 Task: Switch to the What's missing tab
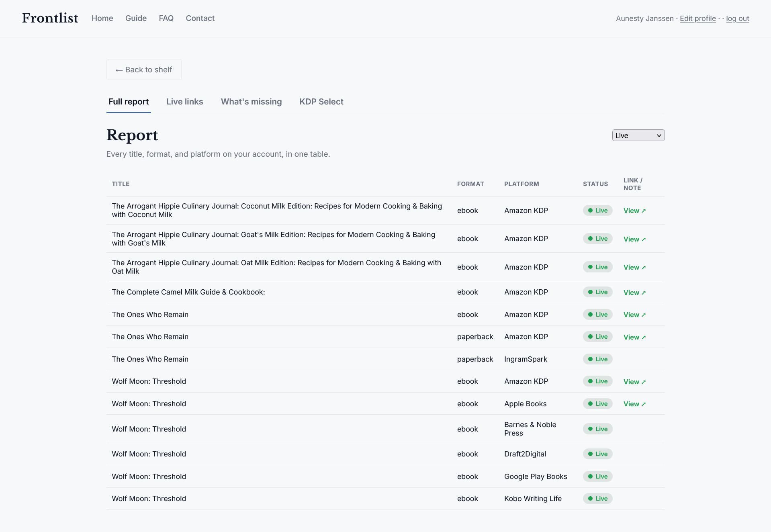point(252,102)
